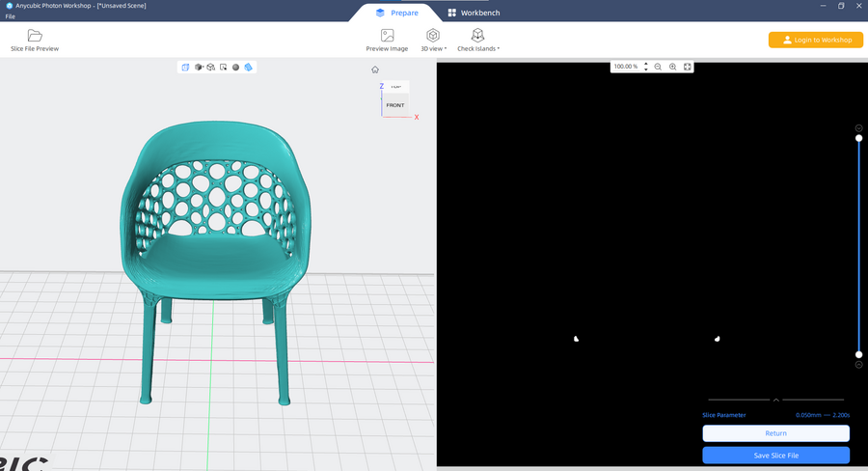Open the solid cube view mode dropdown
Viewport: 868px width, 471px height.
click(199, 68)
